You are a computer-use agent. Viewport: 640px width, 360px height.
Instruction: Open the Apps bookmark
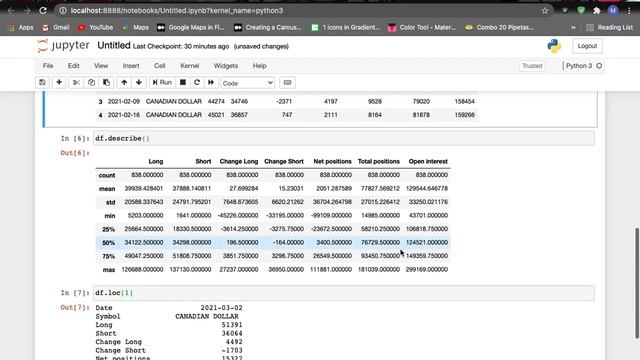pos(21,27)
